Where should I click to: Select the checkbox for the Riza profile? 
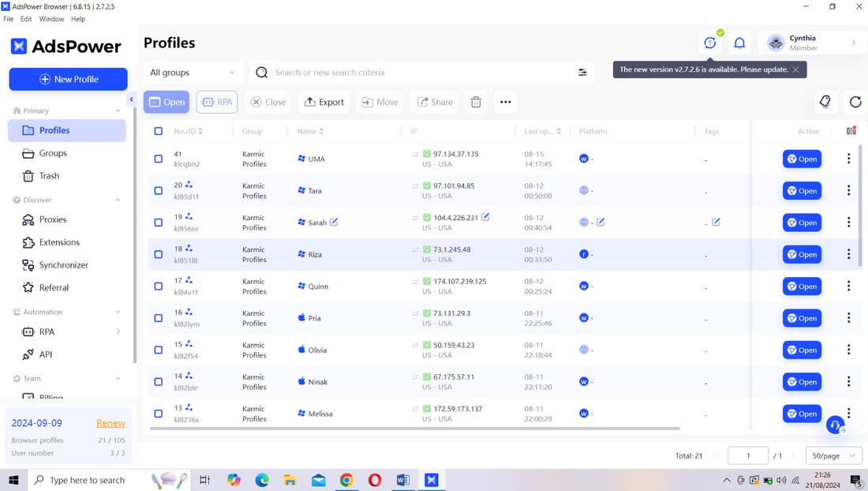(x=159, y=255)
